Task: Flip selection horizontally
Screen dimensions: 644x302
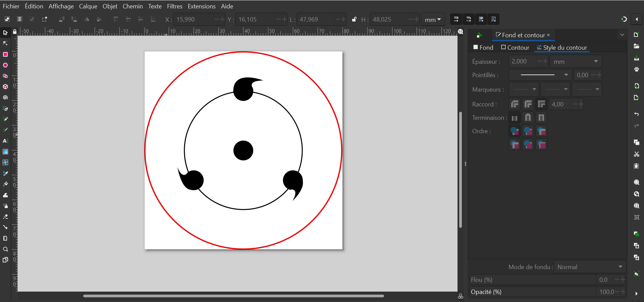Action: pos(87,19)
